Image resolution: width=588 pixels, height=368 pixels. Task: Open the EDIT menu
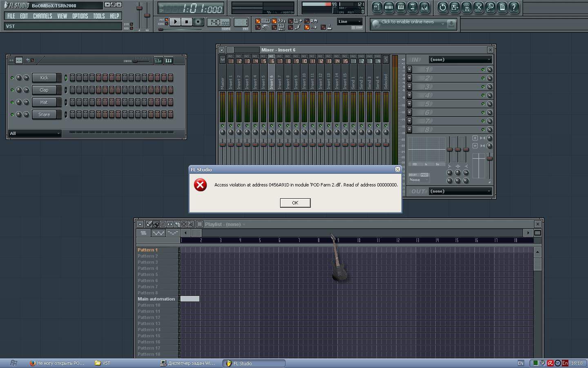click(x=24, y=16)
